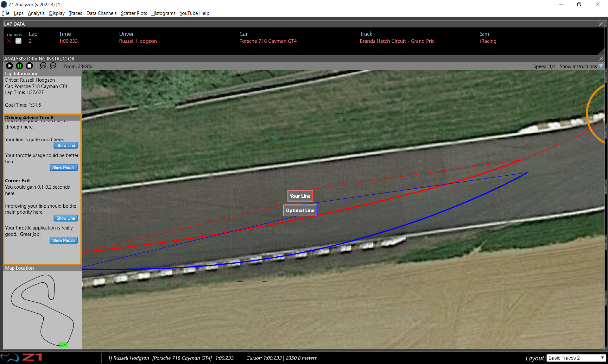608x364 pixels.
Task: Click Show Line in Corner Exit section
Action: (66, 218)
